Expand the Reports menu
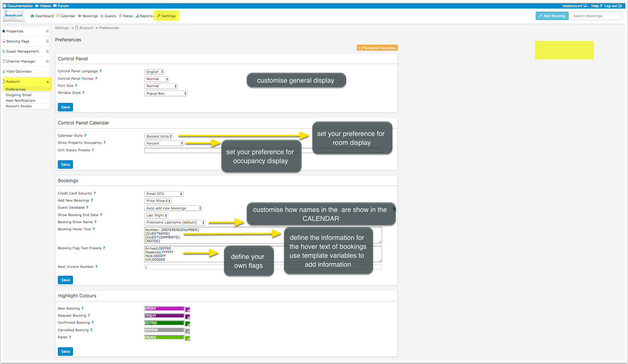 pyautogui.click(x=145, y=16)
